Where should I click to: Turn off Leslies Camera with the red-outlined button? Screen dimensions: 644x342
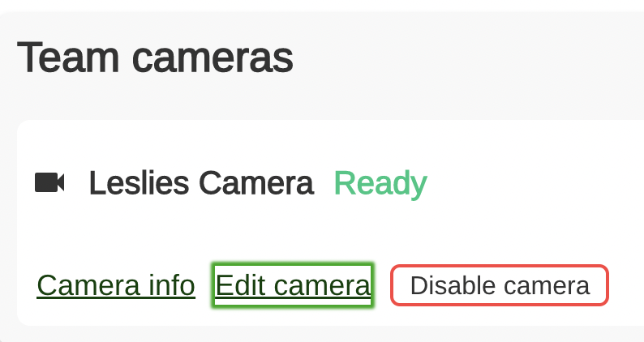pyautogui.click(x=500, y=285)
